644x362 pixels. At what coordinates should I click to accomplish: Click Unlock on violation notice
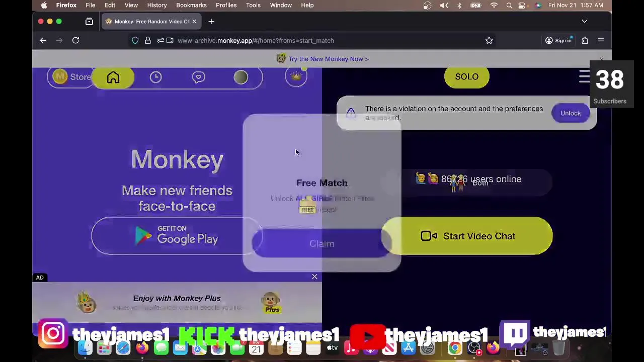point(571,113)
